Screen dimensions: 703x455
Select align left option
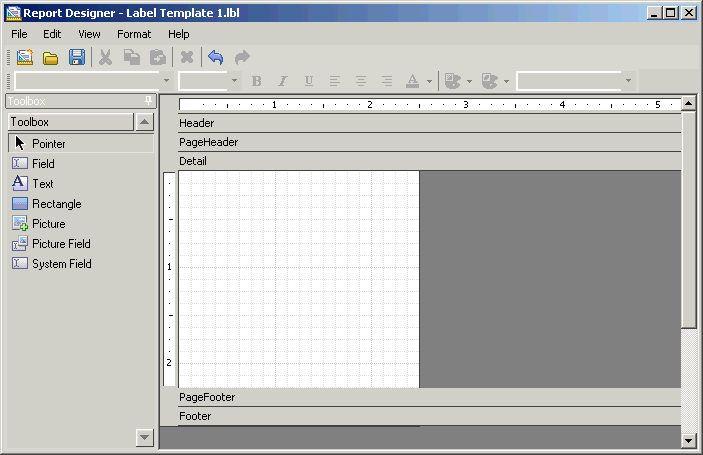point(334,81)
